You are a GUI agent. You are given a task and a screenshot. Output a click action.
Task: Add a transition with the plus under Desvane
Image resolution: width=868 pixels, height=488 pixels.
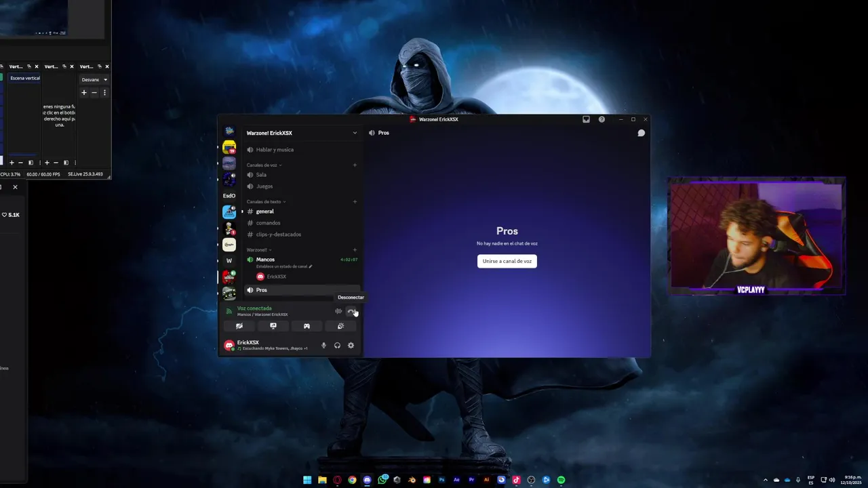(84, 92)
